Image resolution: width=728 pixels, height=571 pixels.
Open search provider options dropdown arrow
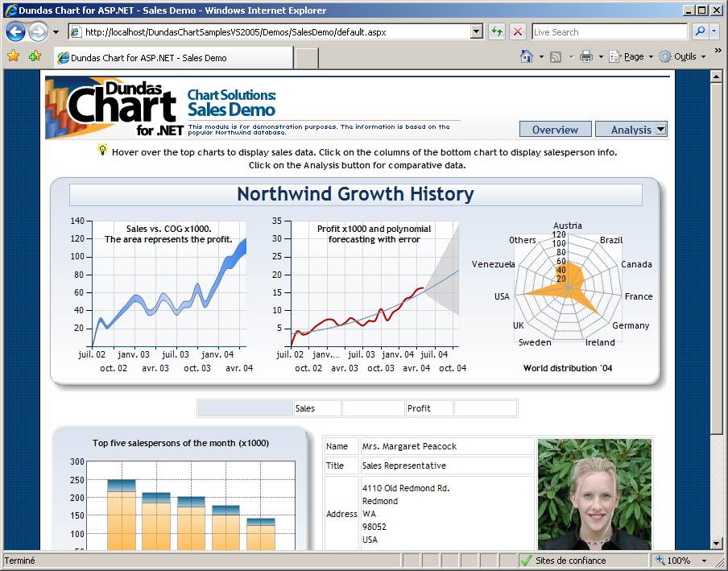tap(714, 31)
